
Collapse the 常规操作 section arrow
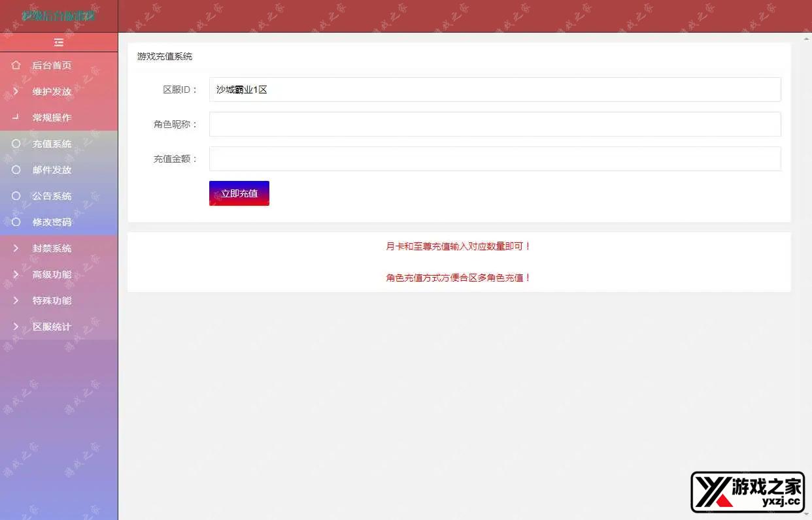[x=16, y=118]
